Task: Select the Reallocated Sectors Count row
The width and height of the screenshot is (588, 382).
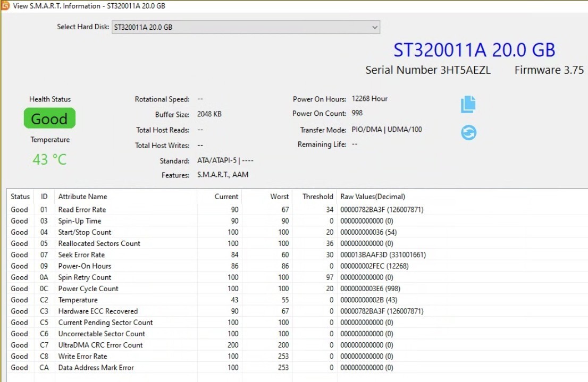Action: (x=297, y=243)
